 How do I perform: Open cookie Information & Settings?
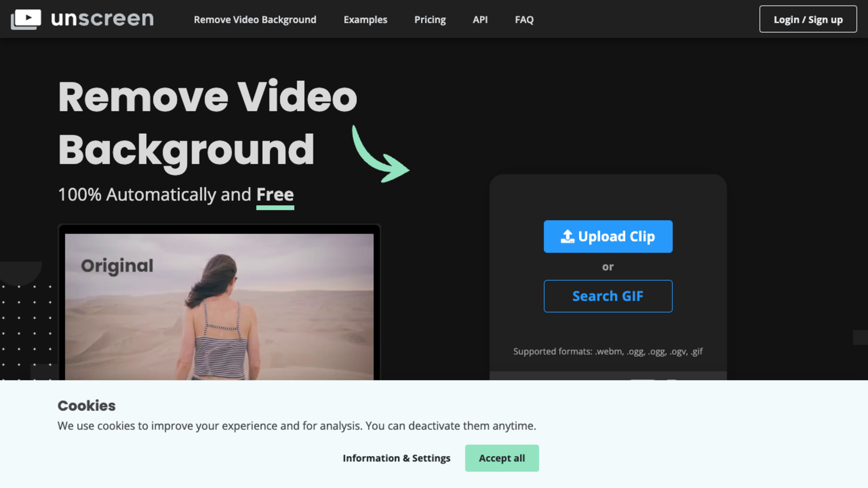396,458
